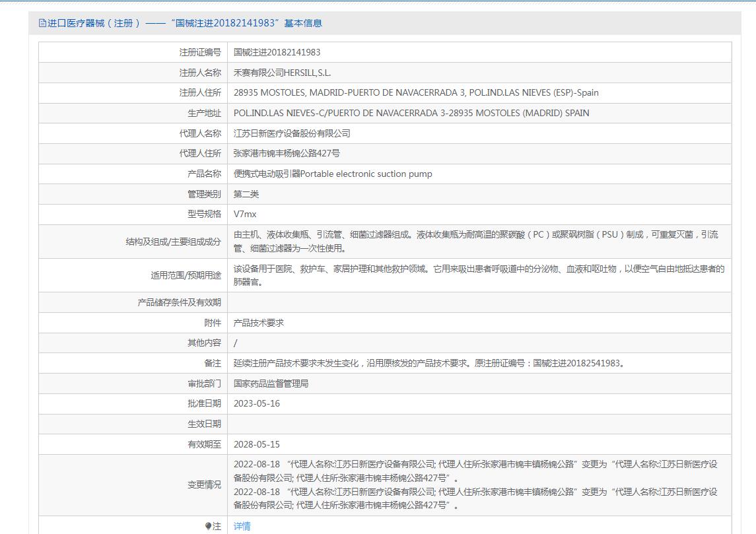756x534 pixels.
Task: Click the expiry date 2028-05-15
Action: pos(257,444)
